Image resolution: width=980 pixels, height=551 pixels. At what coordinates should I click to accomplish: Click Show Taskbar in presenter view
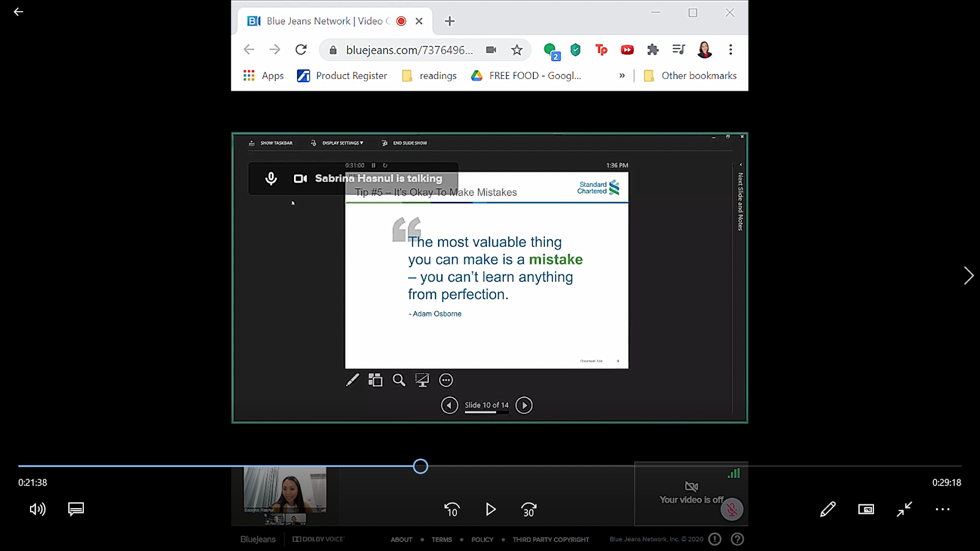[x=271, y=143]
